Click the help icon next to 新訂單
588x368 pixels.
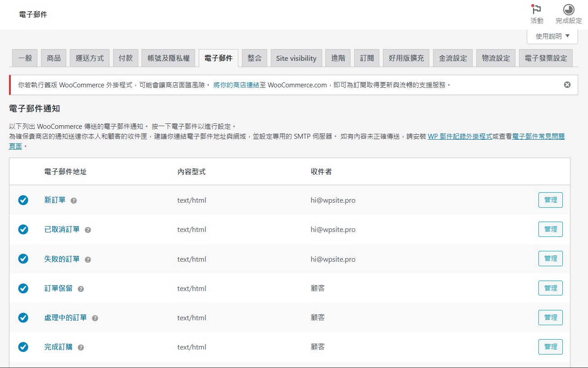click(x=73, y=200)
